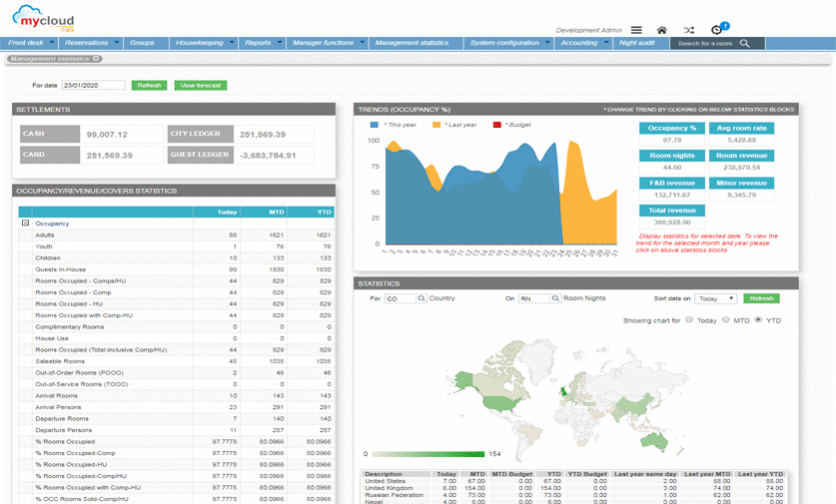Viewport: 836px width, 504px height.
Task: Click the room search magnifier icon
Action: pos(744,44)
